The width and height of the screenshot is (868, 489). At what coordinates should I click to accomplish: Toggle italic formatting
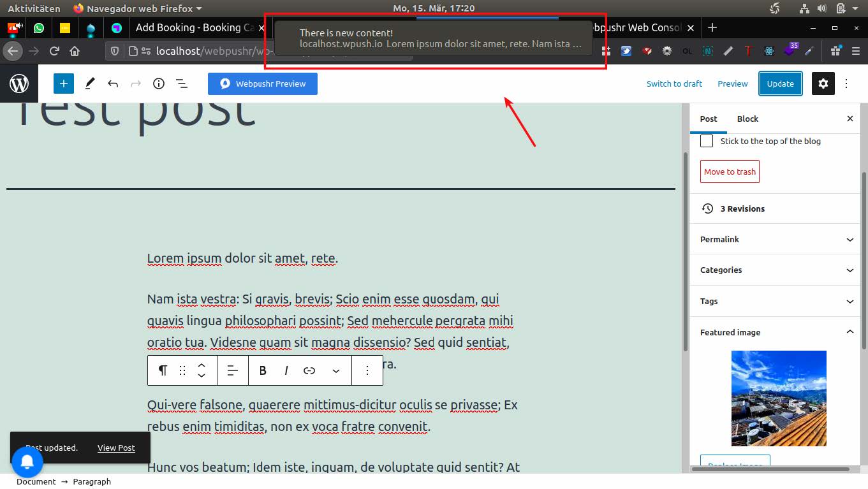click(x=286, y=370)
